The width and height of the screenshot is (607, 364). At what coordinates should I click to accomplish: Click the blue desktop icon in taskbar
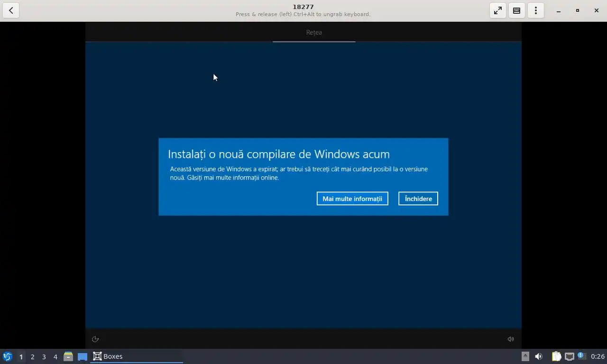click(83, 356)
